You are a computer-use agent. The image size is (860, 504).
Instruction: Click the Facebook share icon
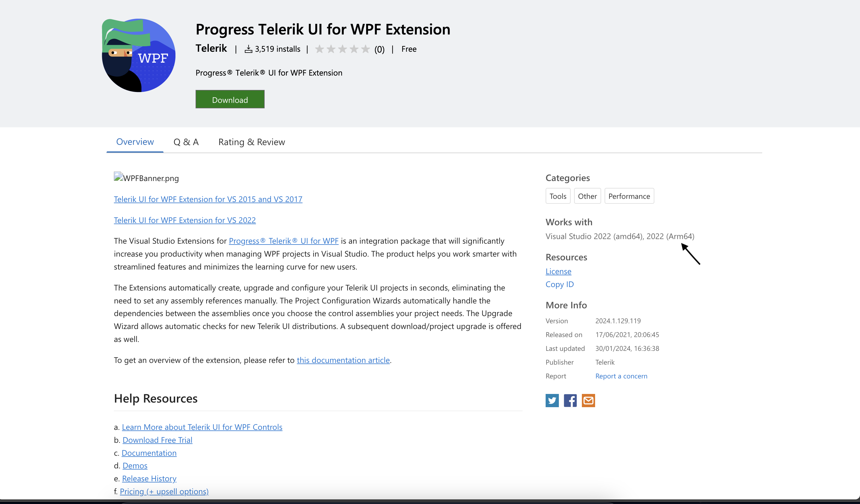pos(570,400)
